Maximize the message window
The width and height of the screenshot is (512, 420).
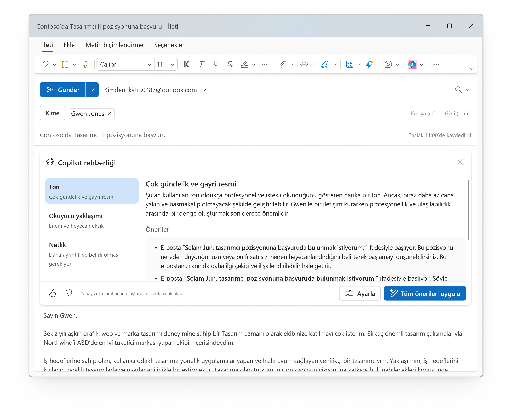pyautogui.click(x=449, y=26)
